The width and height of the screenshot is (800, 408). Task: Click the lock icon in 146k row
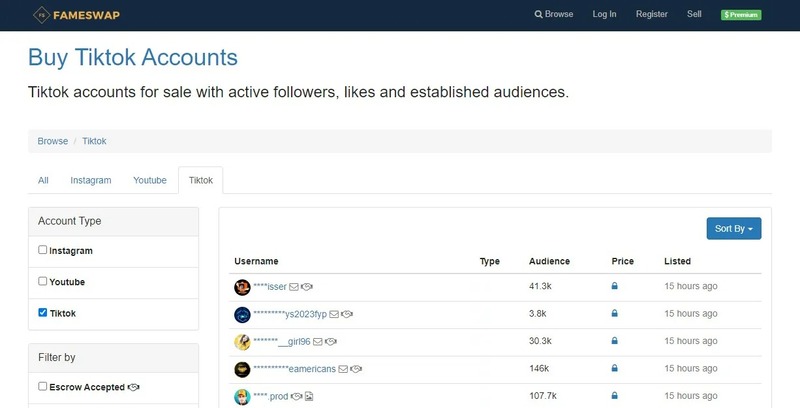click(x=614, y=369)
